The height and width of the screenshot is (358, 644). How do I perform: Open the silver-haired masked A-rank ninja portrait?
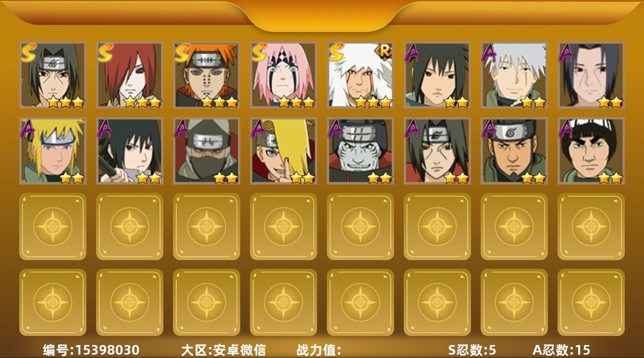(x=514, y=75)
